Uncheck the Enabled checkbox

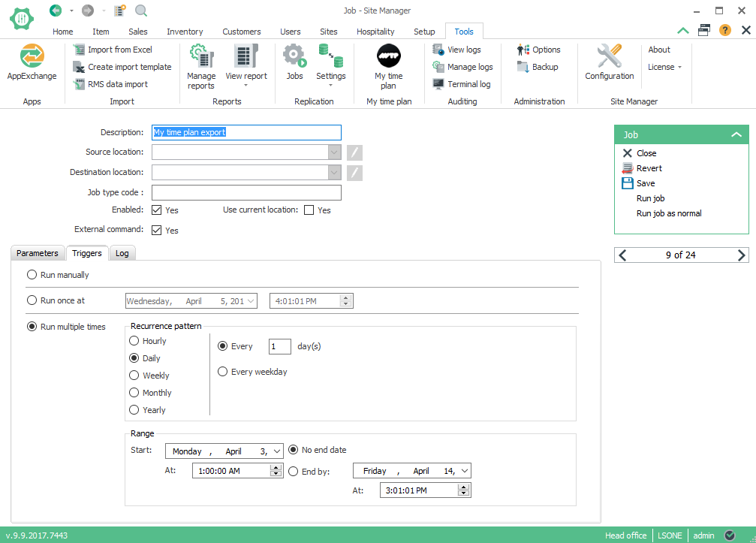tap(157, 210)
